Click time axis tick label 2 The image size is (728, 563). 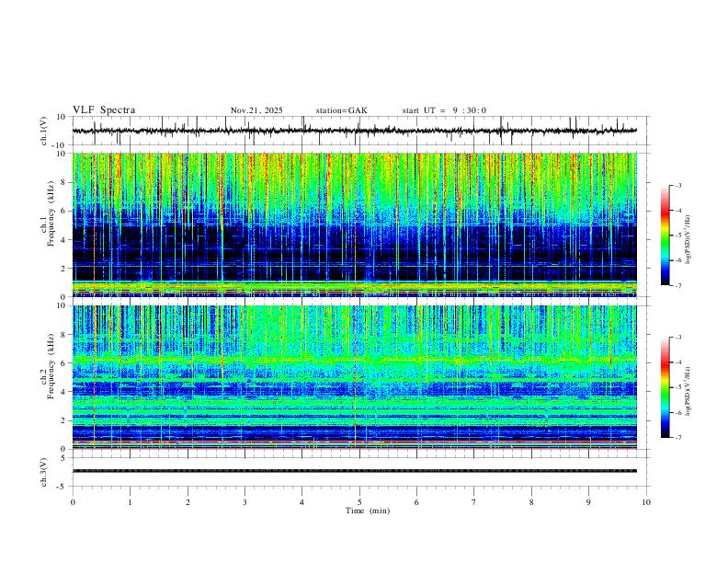(188, 502)
